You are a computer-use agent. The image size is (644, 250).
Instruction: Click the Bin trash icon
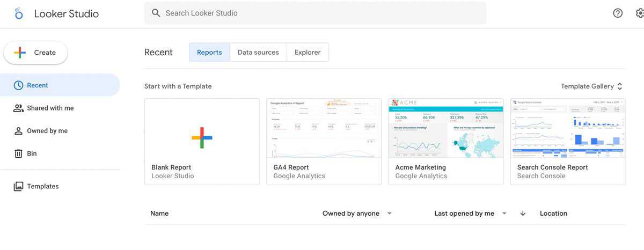(18, 153)
